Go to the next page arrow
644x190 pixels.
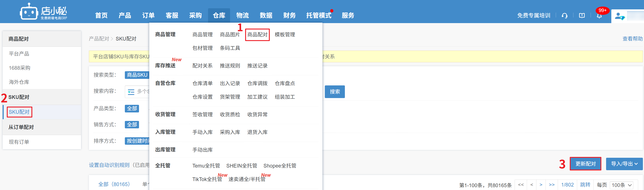coord(541,185)
